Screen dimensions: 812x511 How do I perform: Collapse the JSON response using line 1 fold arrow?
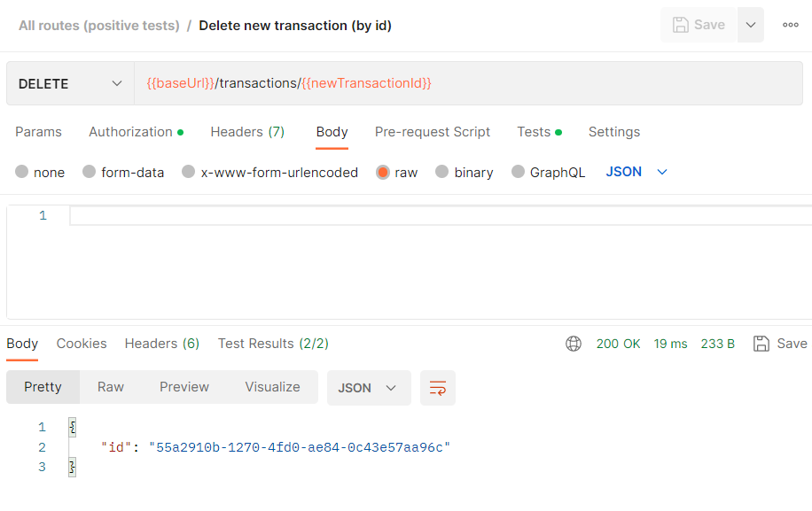(71, 427)
